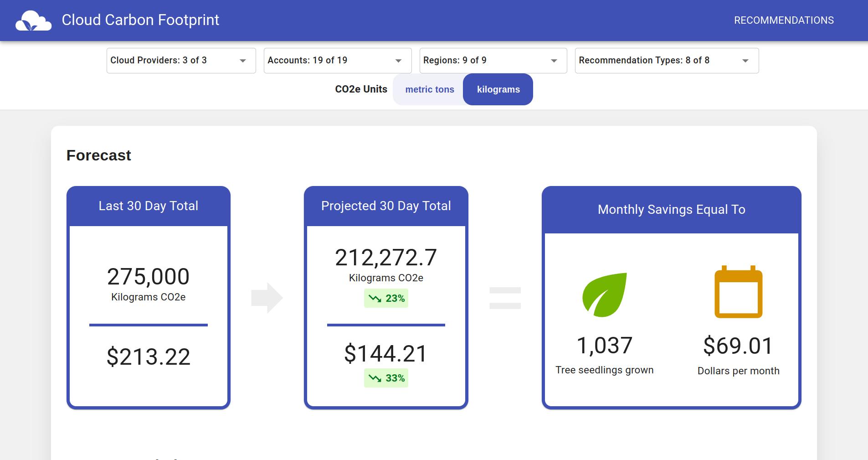Viewport: 868px width, 460px height.
Task: Click the gray forward arrow between forecast cards
Action: pyautogui.click(x=267, y=296)
